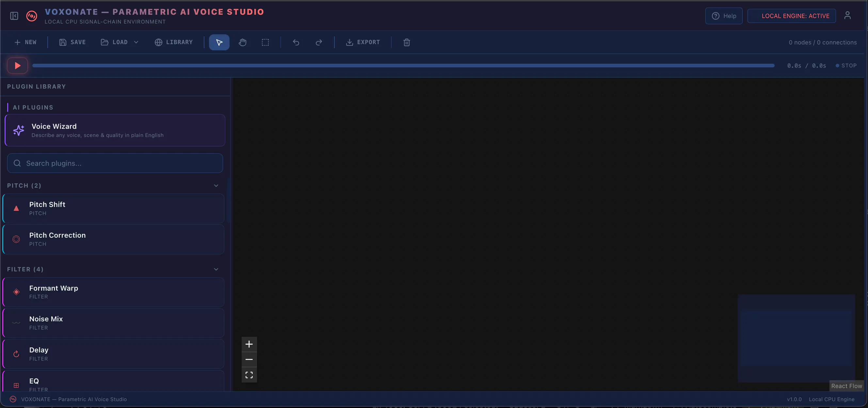868x408 pixels.
Task: Click the Local Engine: Active status button
Action: click(x=792, y=16)
